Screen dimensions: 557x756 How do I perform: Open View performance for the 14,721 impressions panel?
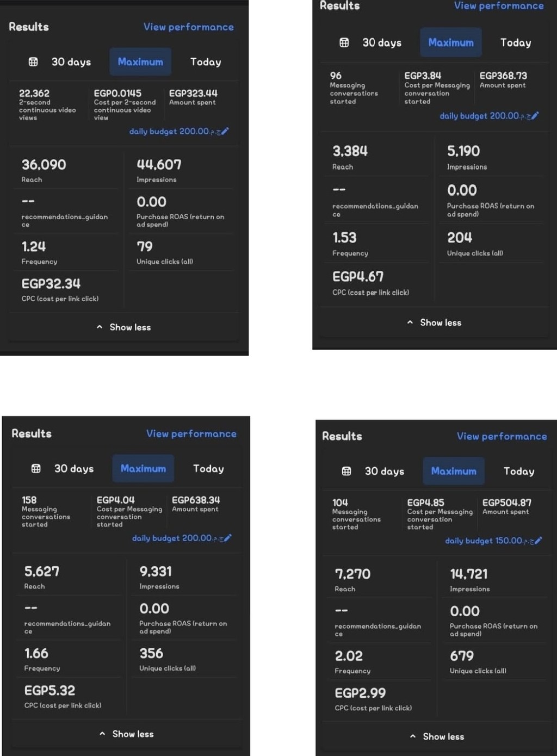pyautogui.click(x=502, y=437)
